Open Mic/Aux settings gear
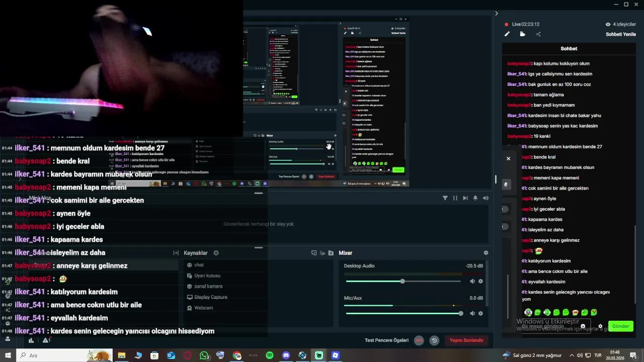The width and height of the screenshot is (644, 362). click(480, 313)
